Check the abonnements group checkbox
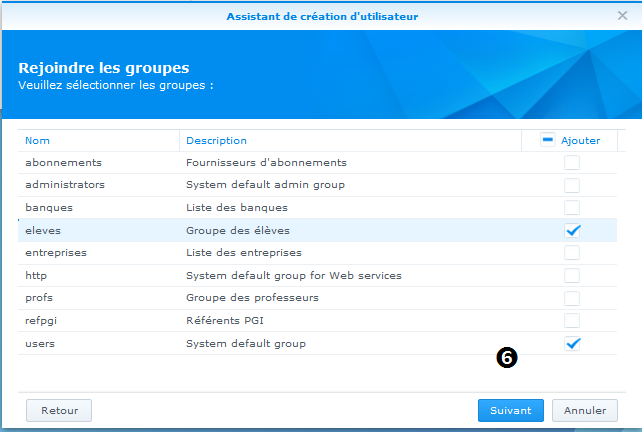 [572, 163]
